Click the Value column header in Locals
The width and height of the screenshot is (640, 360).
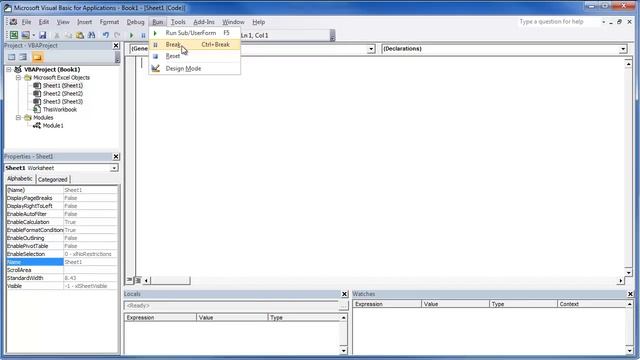click(232, 318)
